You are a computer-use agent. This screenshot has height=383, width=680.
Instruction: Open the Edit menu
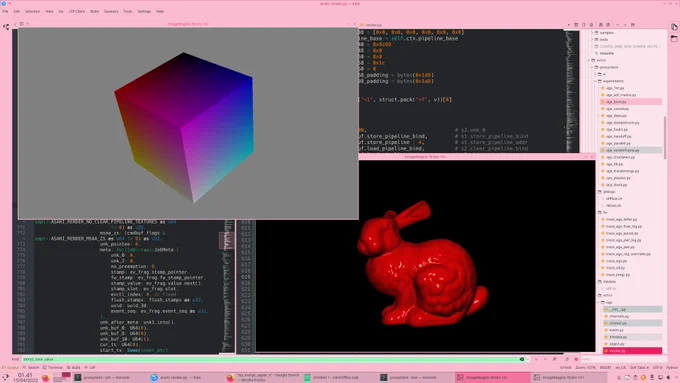[x=16, y=11]
